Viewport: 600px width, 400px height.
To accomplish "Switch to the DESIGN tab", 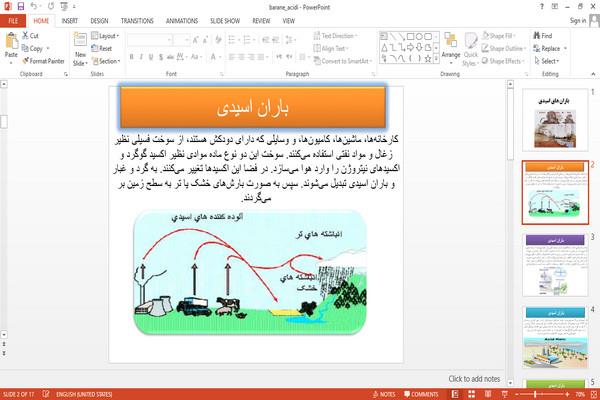I will [99, 21].
